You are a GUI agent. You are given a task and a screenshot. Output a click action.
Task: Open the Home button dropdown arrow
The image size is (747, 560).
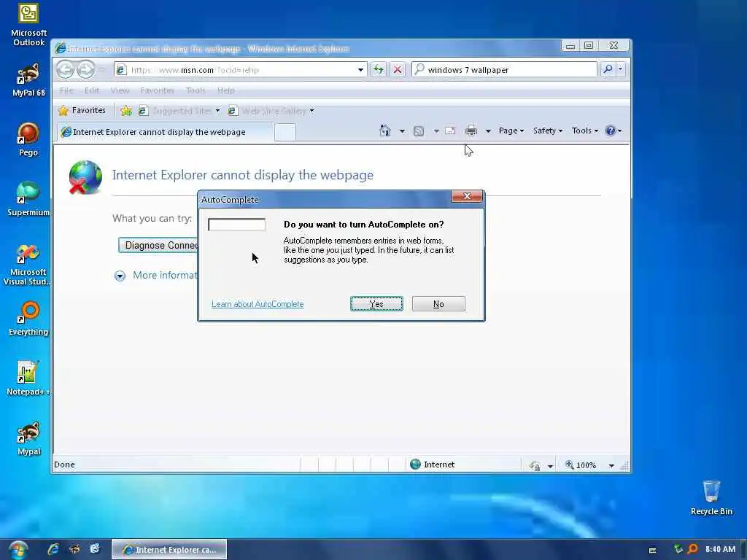pyautogui.click(x=402, y=131)
